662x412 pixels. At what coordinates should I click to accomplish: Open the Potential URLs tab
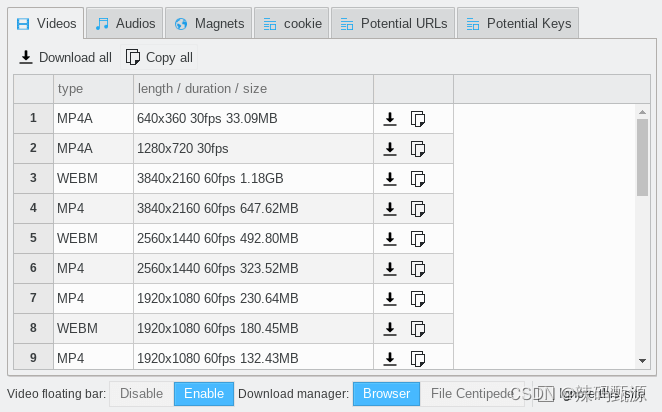click(x=392, y=23)
